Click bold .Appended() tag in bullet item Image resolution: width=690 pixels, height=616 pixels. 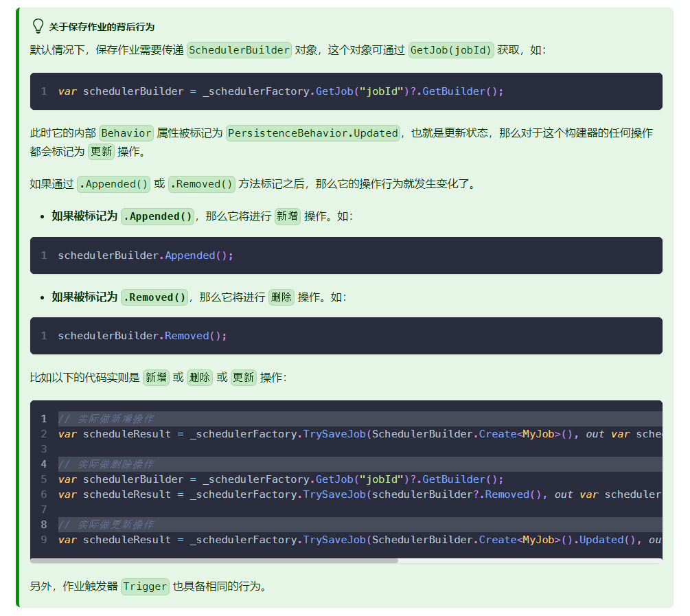point(157,216)
